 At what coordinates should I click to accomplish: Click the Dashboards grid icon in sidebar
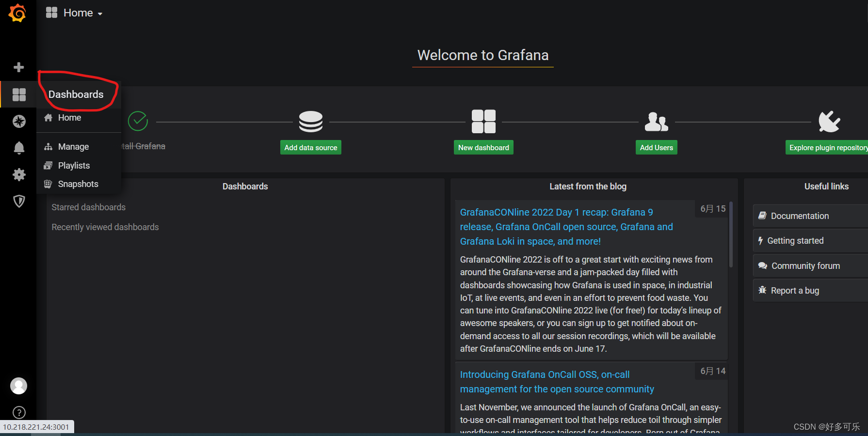[19, 94]
